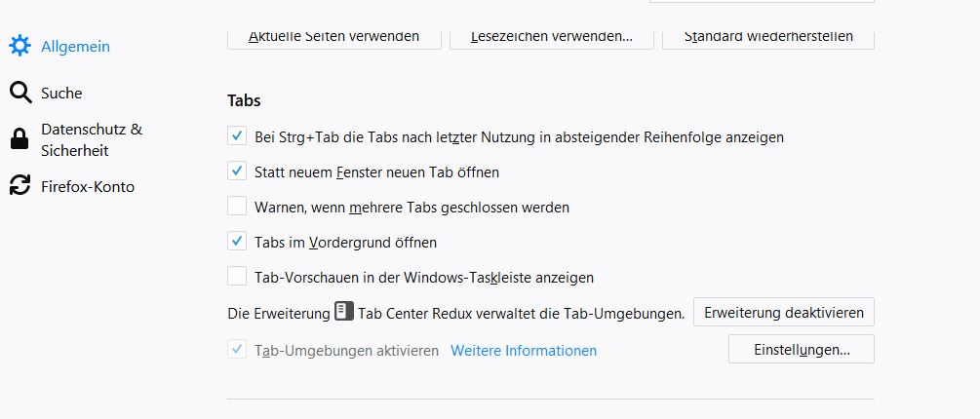The height and width of the screenshot is (419, 980).
Task: Click the Firefox-Konto sync arrows icon
Action: [x=20, y=185]
